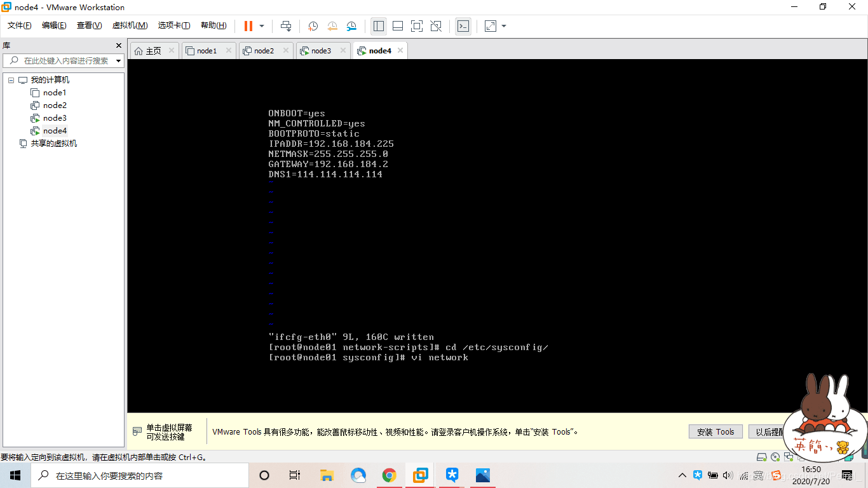Click the Windows taskbar search box
The image size is (868, 488).
(x=140, y=475)
